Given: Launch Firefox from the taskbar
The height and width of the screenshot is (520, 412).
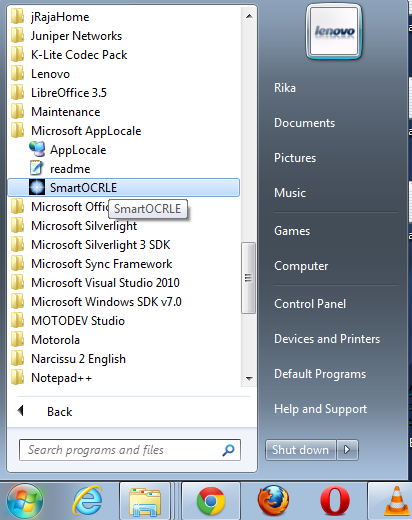Looking at the screenshot, I should tap(273, 501).
